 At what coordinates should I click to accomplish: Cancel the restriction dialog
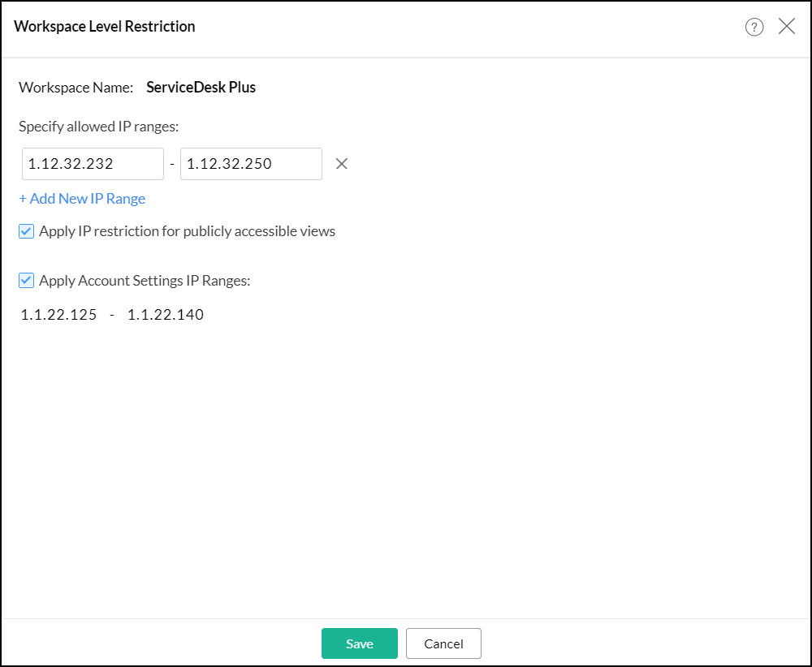[443, 643]
